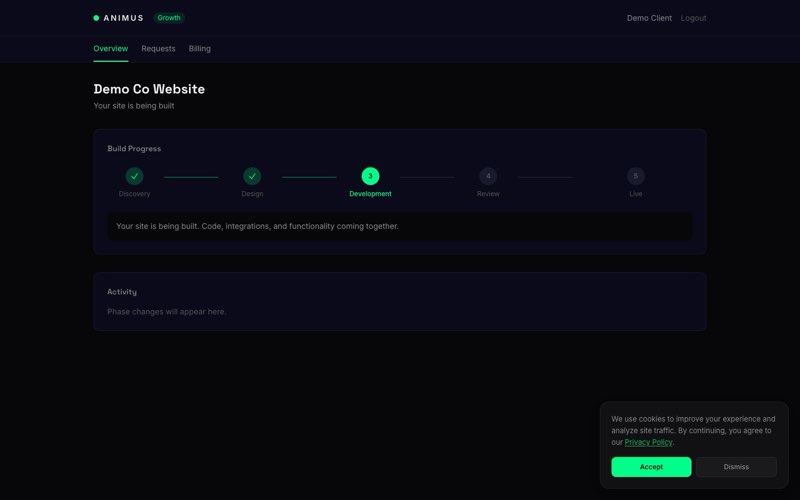Click the Design step label
This screenshot has width=800, height=500.
point(252,194)
